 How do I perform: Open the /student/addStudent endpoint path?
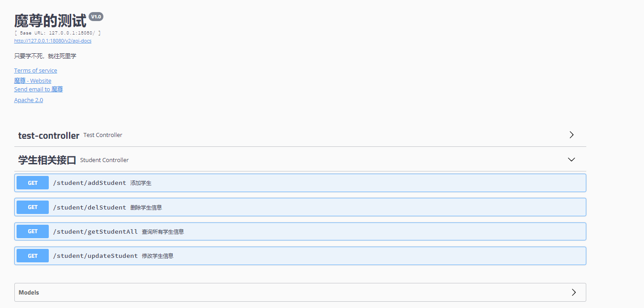(x=90, y=183)
